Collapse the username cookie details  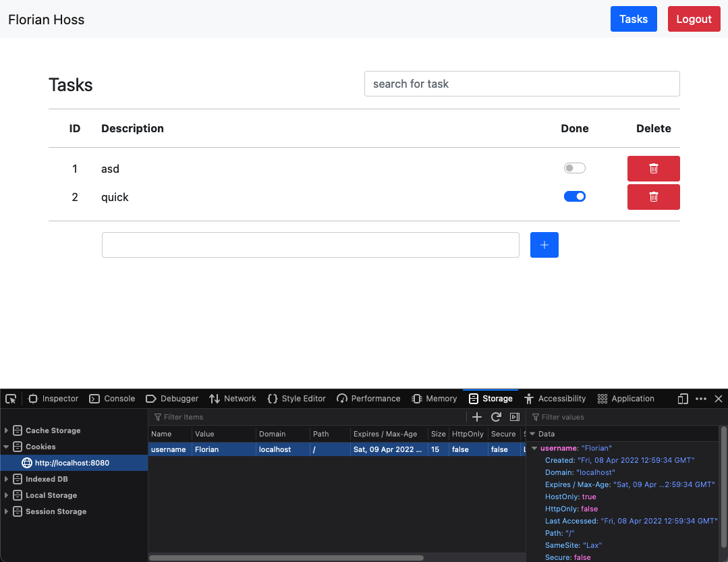click(534, 448)
